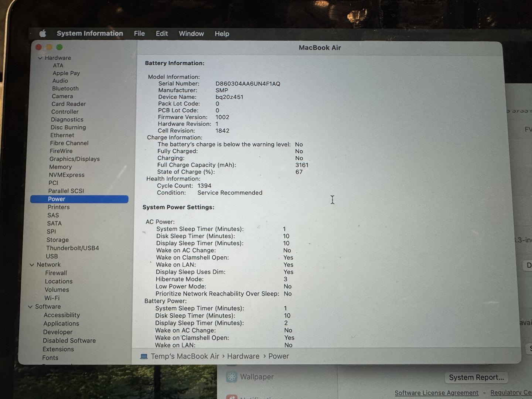Select Memory in the sidebar
This screenshot has height=399, width=532.
(61, 167)
